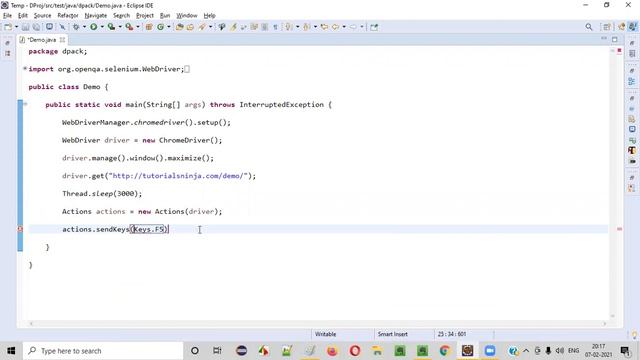Click the Save All toolbar icon
Viewport: 640px width, 360px height.
(x=36, y=27)
